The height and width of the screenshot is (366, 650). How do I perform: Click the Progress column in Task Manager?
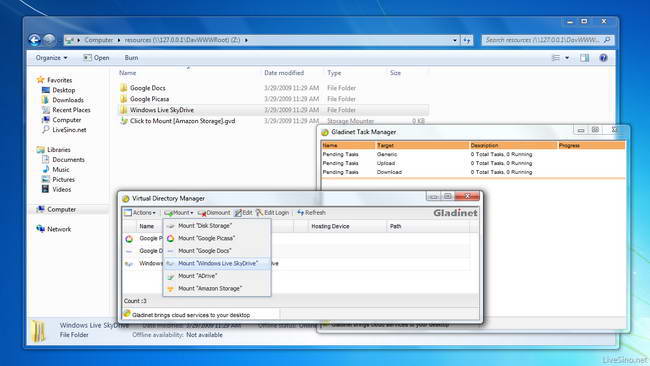pyautogui.click(x=591, y=145)
